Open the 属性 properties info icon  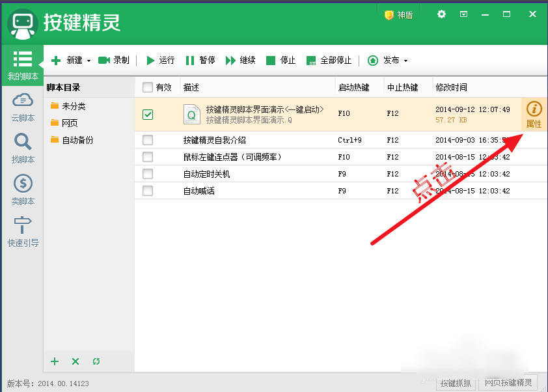(534, 109)
